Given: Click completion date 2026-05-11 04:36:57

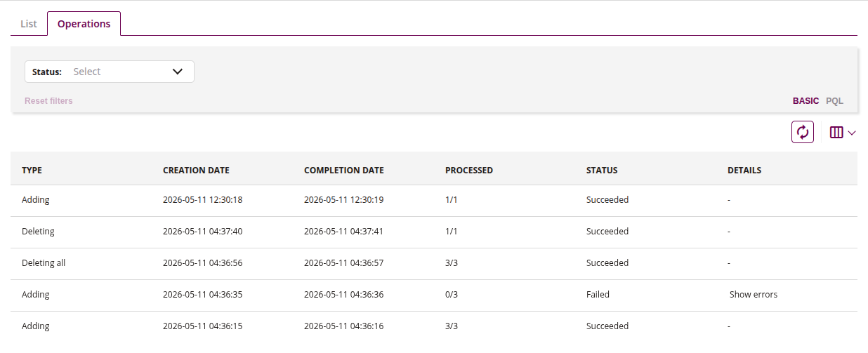Looking at the screenshot, I should click(x=343, y=263).
